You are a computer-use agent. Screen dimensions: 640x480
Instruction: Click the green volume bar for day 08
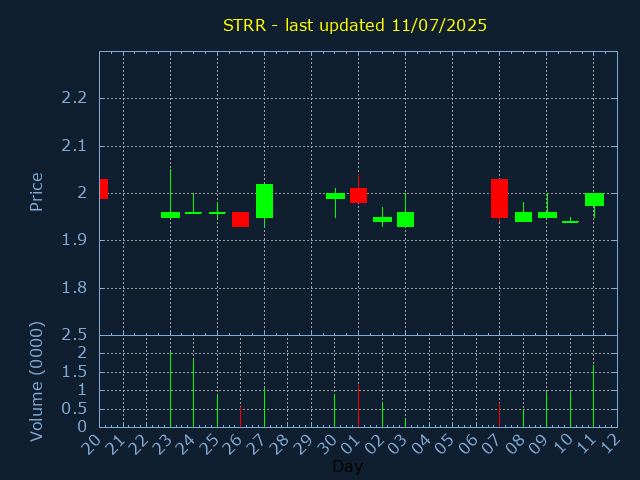pos(523,418)
